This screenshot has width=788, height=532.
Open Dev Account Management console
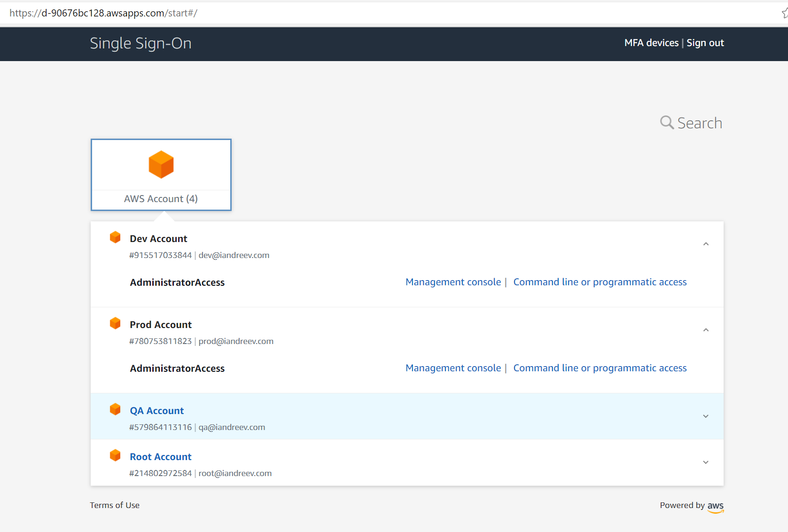[x=453, y=282]
